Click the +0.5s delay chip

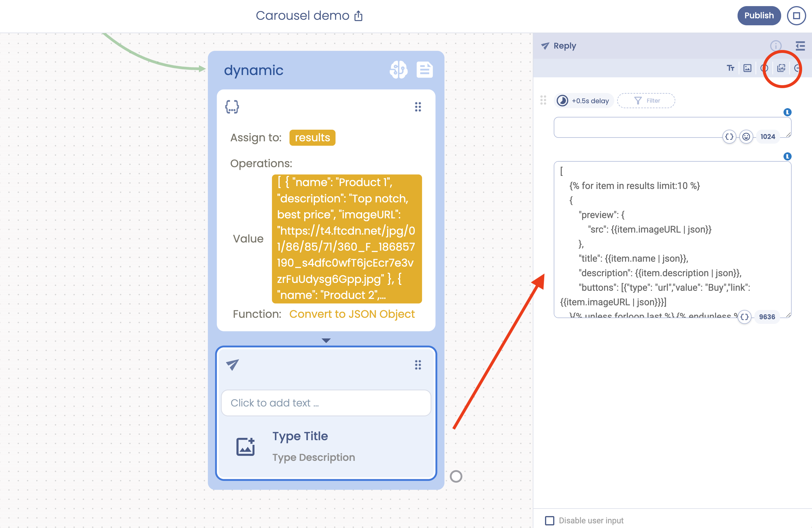tap(584, 101)
